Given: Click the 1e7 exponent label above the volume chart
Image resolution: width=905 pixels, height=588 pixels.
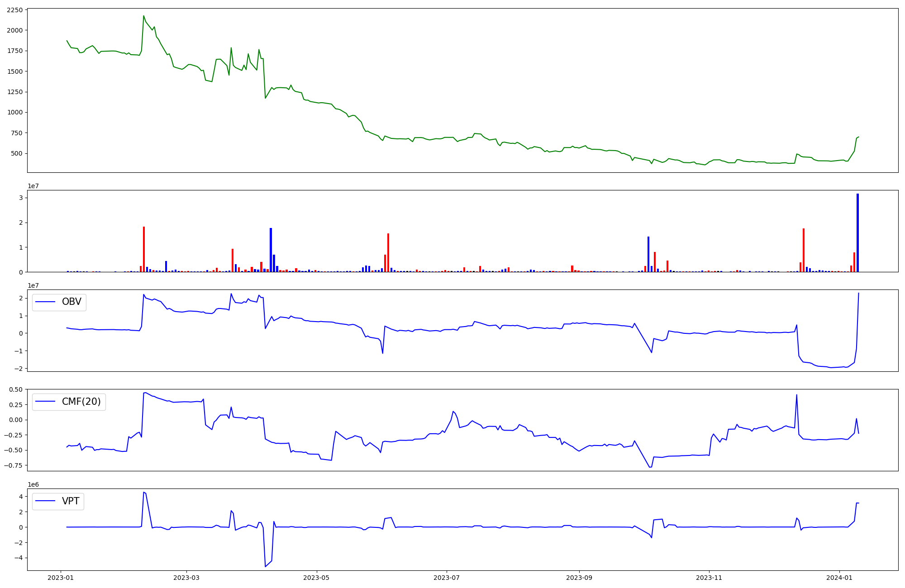Looking at the screenshot, I should point(33,186).
